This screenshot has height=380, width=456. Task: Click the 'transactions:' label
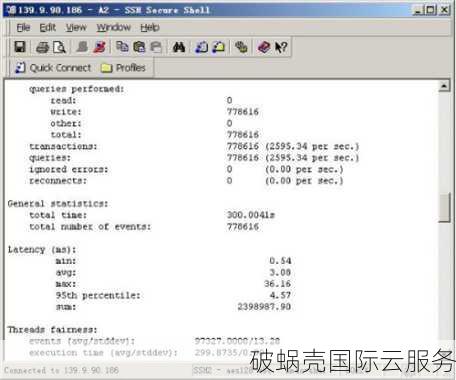pyautogui.click(x=63, y=146)
